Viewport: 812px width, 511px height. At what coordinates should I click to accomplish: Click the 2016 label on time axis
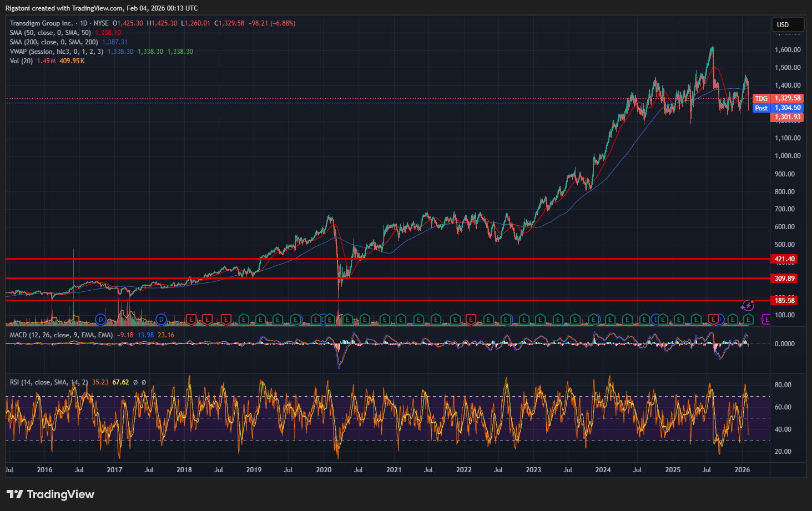coord(44,470)
